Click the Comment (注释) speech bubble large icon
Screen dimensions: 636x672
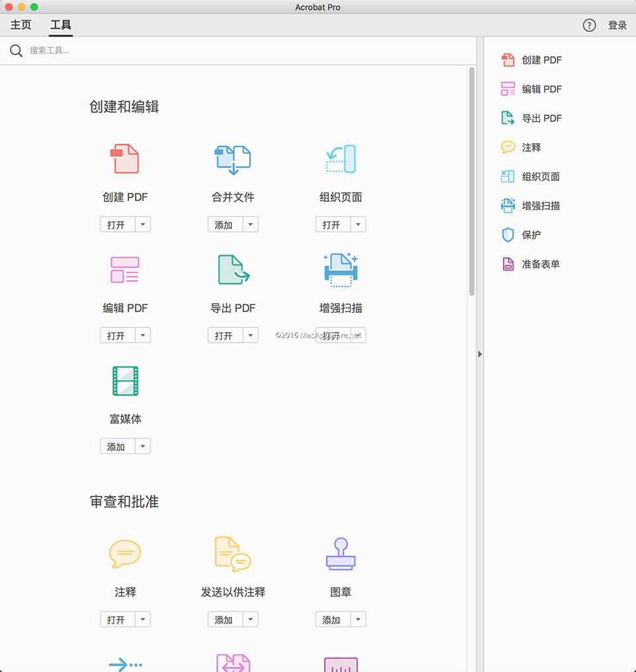[x=125, y=553]
